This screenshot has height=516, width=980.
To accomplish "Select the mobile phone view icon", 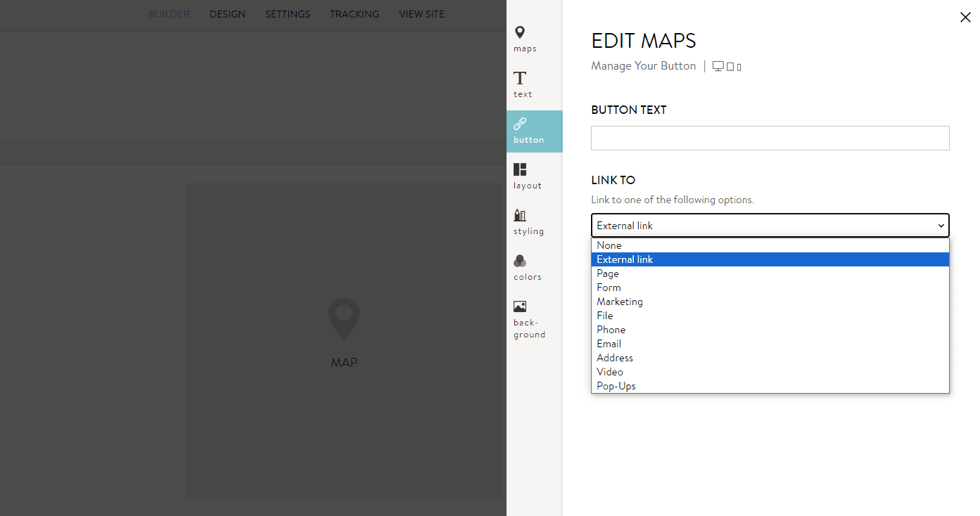I will click(x=739, y=67).
